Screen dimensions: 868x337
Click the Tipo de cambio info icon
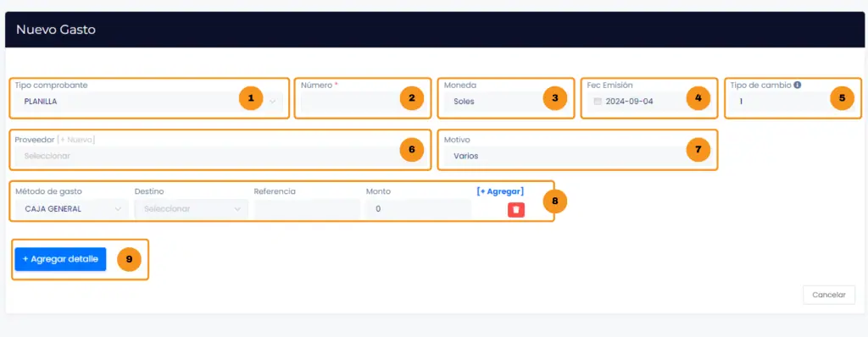[x=797, y=86]
